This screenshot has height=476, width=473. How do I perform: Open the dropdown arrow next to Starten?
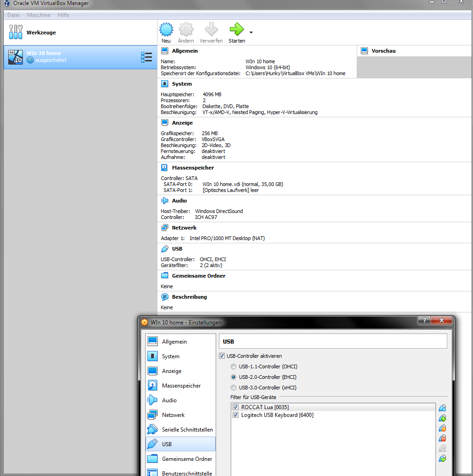pyautogui.click(x=251, y=33)
